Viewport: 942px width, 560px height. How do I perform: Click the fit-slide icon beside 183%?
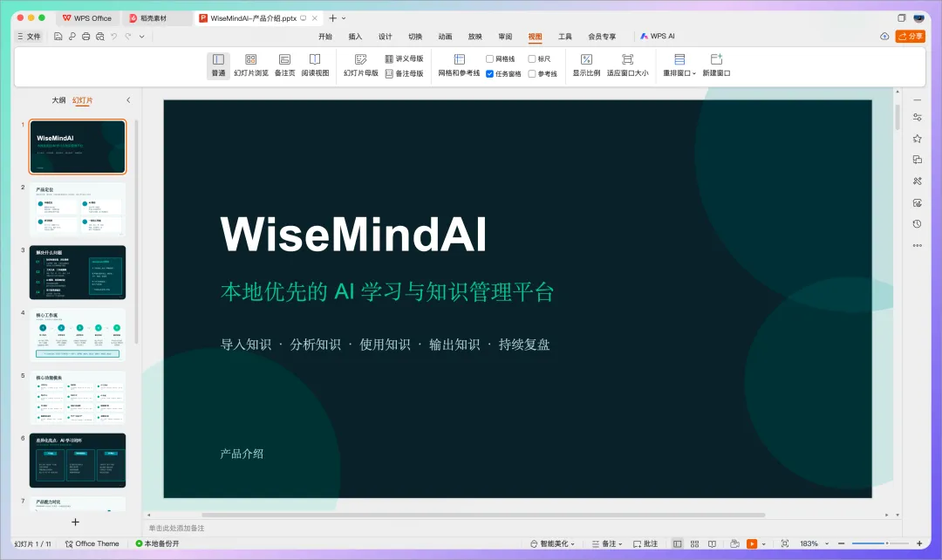785,543
